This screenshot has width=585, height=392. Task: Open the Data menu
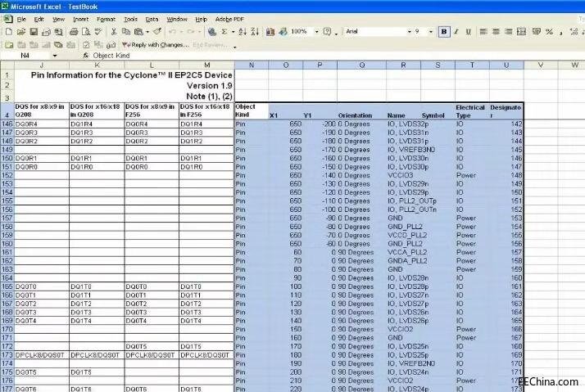pos(152,20)
